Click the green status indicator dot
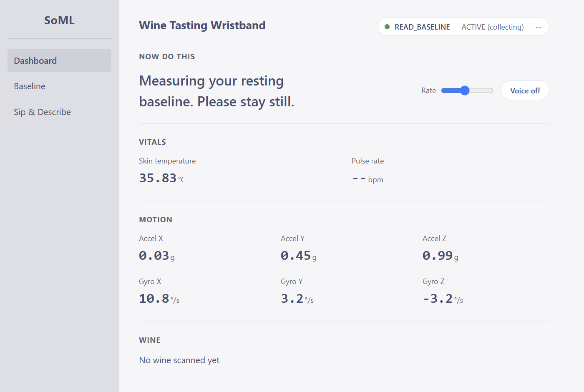This screenshot has height=392, width=584. tap(387, 27)
